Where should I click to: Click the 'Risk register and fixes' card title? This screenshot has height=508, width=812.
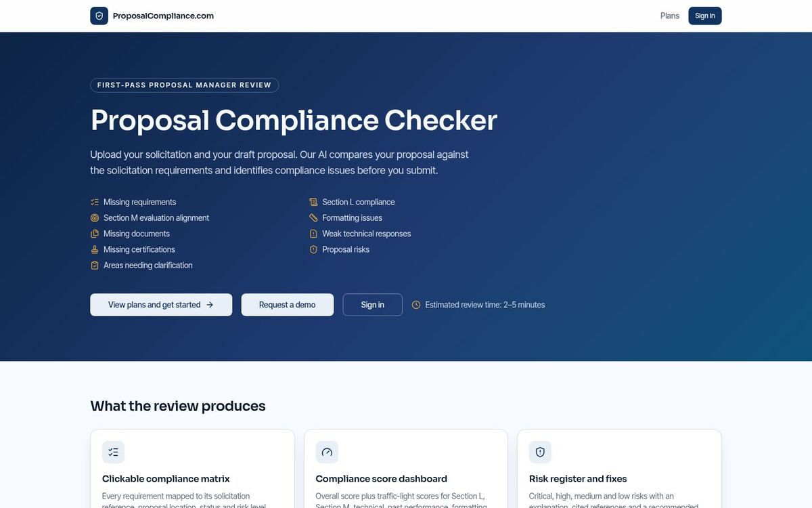[x=578, y=479]
